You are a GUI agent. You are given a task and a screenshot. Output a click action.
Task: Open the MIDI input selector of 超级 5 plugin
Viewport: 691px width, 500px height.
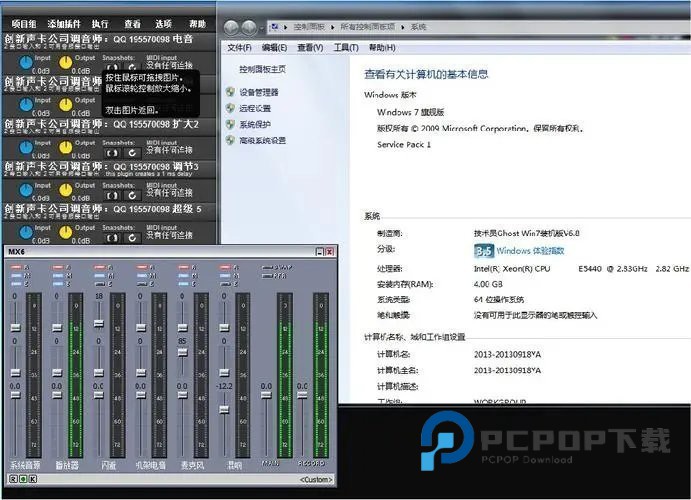click(170, 235)
